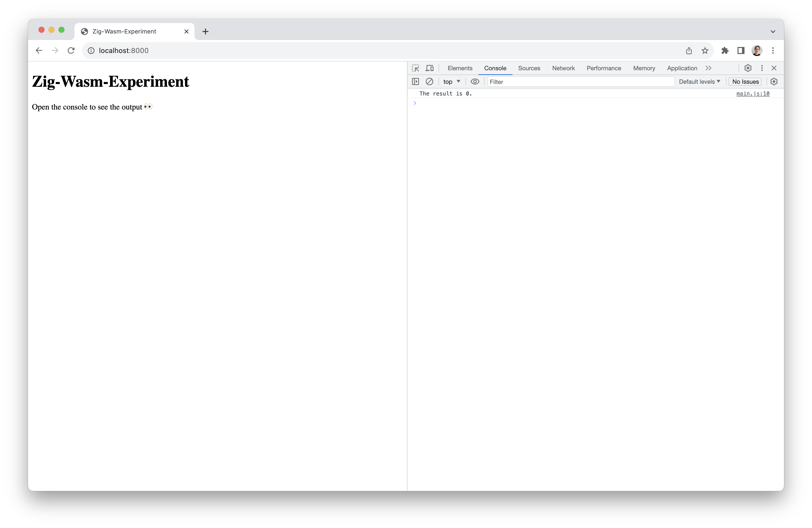Image resolution: width=812 pixels, height=528 pixels.
Task: Expand the tab search chevron
Action: [x=773, y=31]
